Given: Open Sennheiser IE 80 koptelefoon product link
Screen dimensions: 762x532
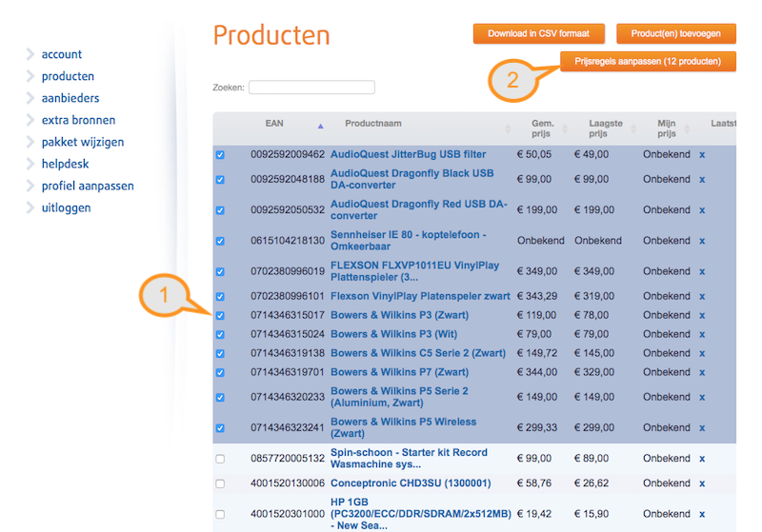Looking at the screenshot, I should point(409,240).
